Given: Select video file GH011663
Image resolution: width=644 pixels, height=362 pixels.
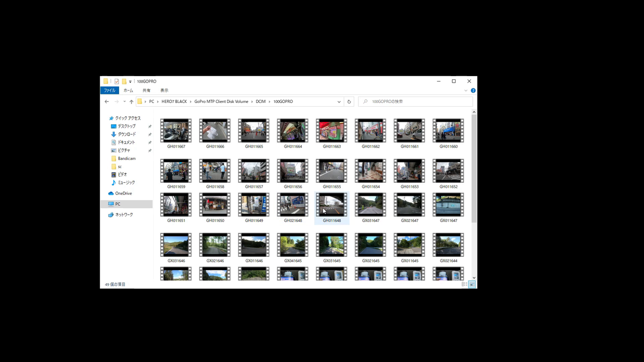Looking at the screenshot, I should (x=332, y=134).
